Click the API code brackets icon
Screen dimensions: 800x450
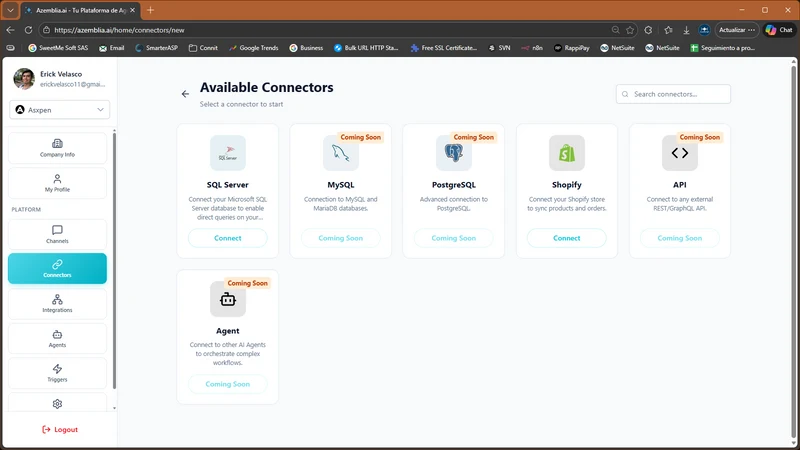click(680, 153)
